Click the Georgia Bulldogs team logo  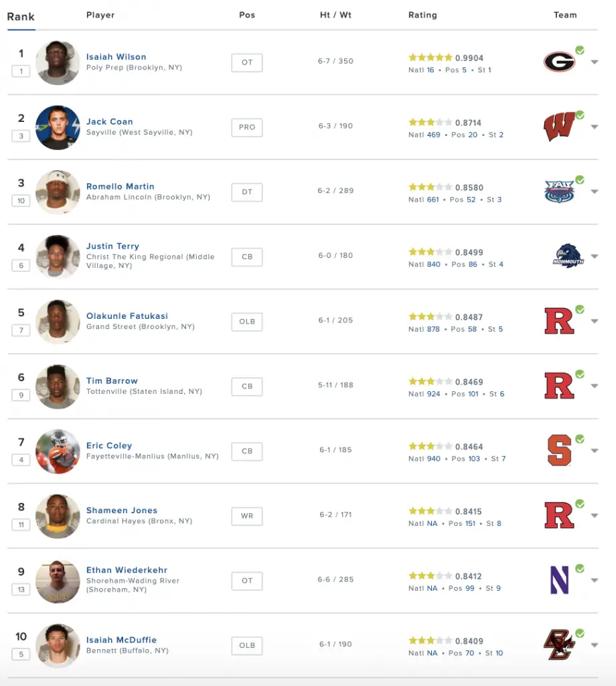(x=558, y=61)
